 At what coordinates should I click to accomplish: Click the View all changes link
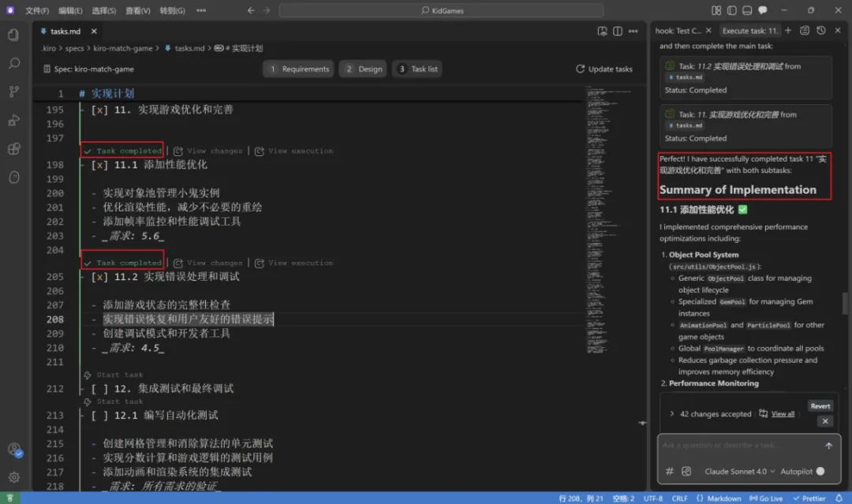(x=783, y=414)
